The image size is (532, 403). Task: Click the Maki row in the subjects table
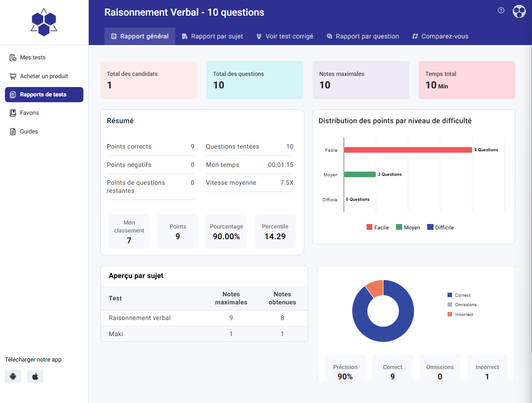point(116,333)
